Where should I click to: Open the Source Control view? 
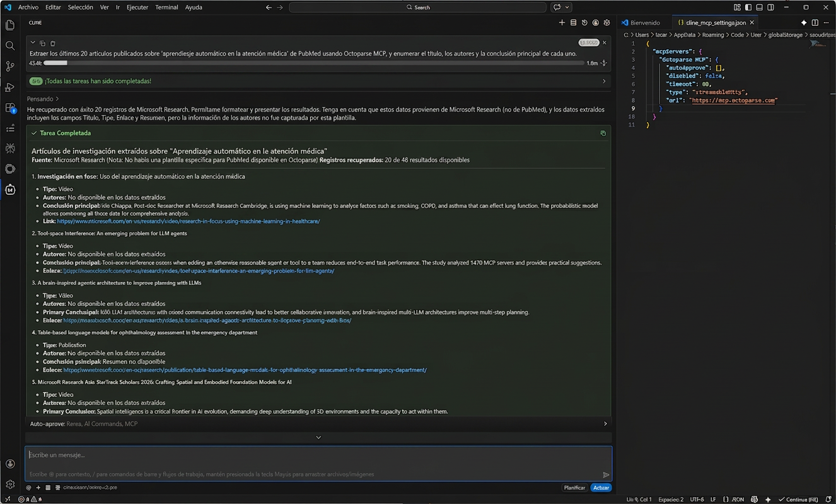10,66
